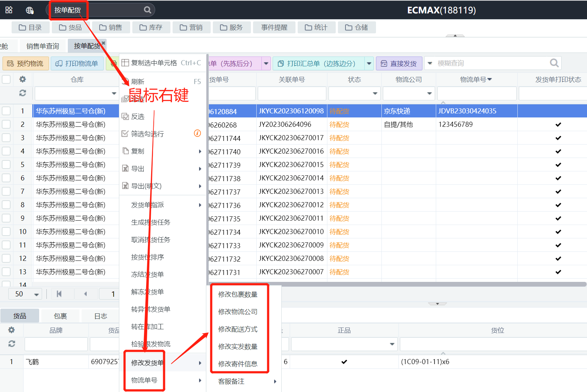This screenshot has width=587, height=392.
Task: Open the 状态 filter dropdown
Action: pos(375,93)
